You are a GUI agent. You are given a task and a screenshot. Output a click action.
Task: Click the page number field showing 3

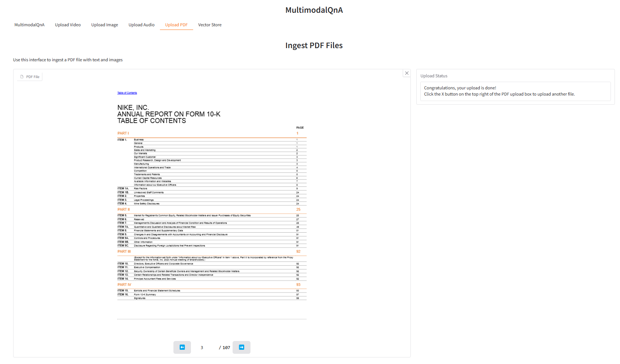tap(202, 347)
